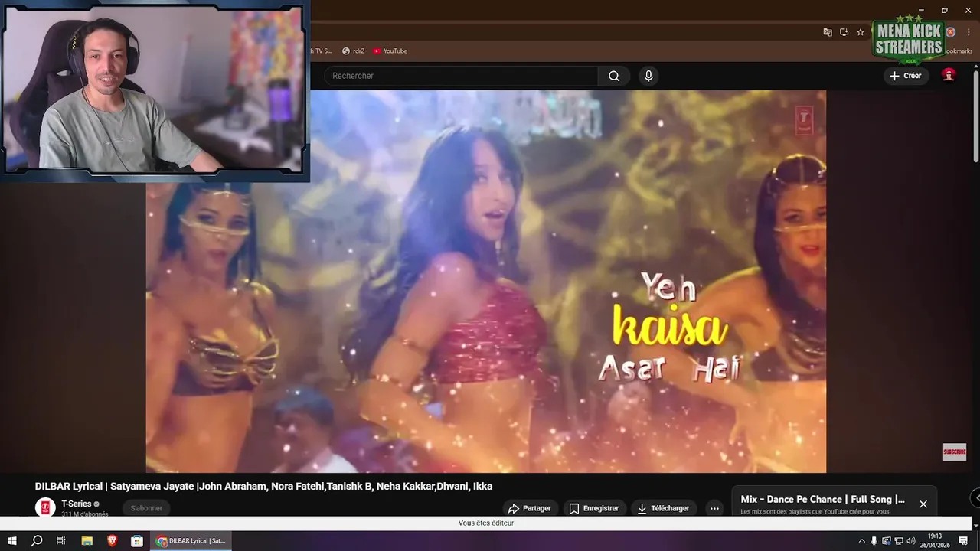This screenshot has width=980, height=551.
Task: Open the volume control tray icon
Action: click(910, 541)
